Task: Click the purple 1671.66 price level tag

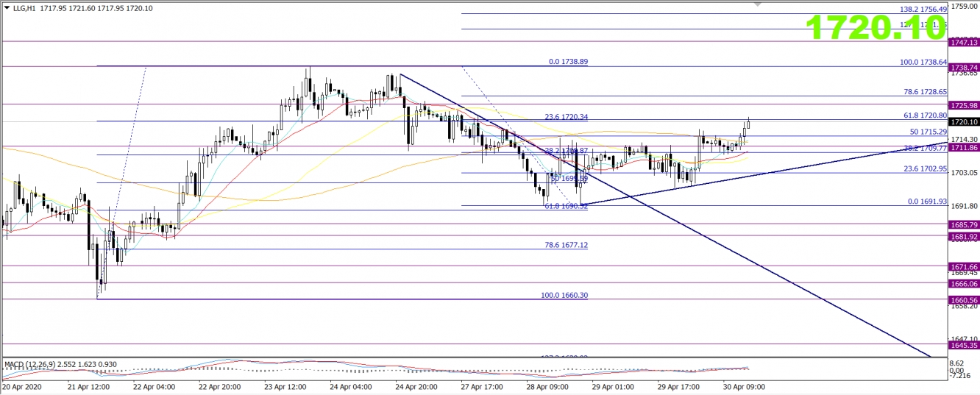Action: click(x=963, y=266)
